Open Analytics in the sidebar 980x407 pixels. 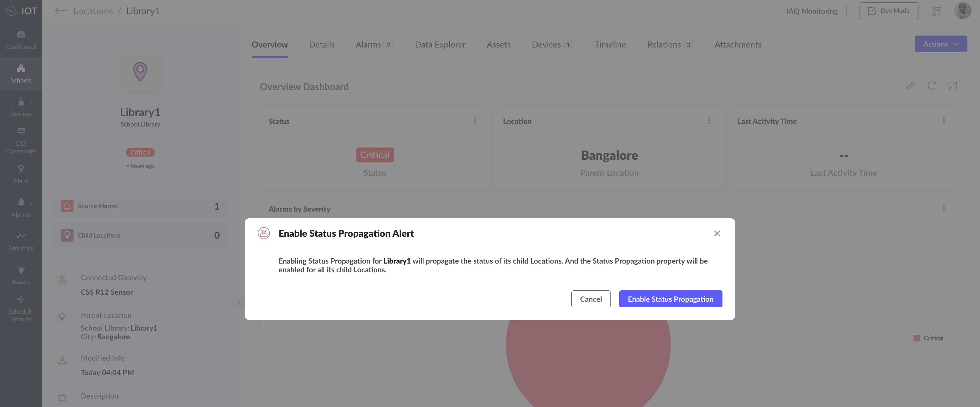tap(21, 241)
